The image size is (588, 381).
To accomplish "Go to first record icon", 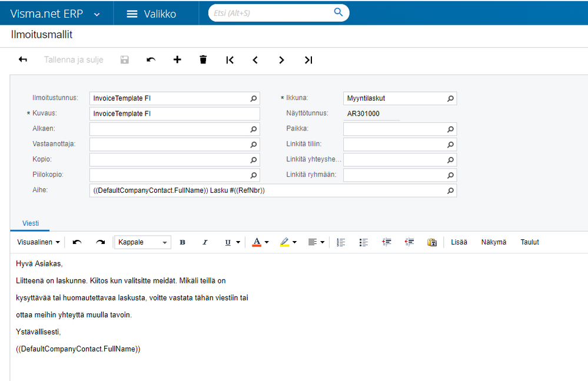I will click(230, 60).
